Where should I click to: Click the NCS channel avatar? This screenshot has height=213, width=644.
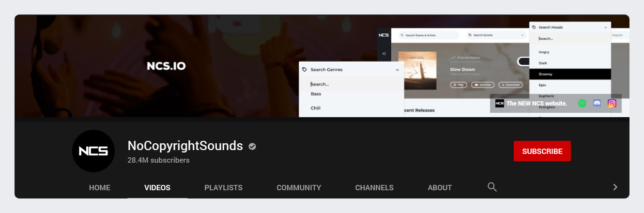[93, 151]
